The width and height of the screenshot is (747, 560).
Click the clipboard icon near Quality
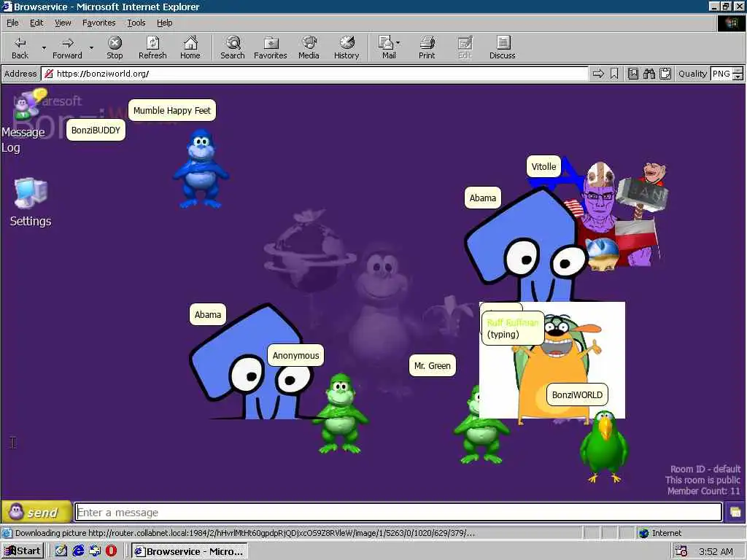click(x=665, y=74)
